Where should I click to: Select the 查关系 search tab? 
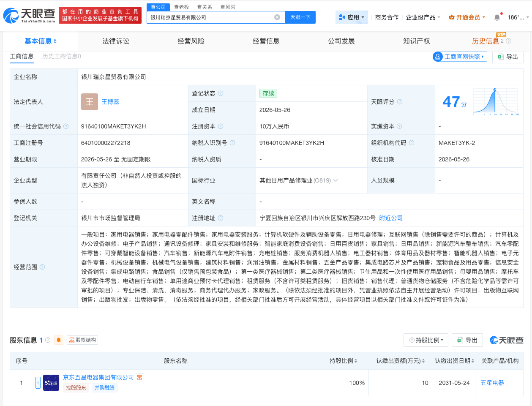(x=205, y=7)
